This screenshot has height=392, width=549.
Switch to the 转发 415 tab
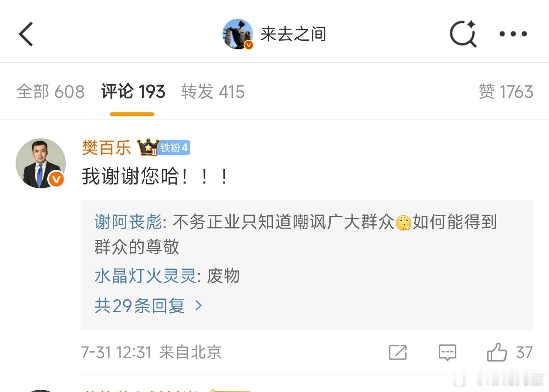(213, 92)
